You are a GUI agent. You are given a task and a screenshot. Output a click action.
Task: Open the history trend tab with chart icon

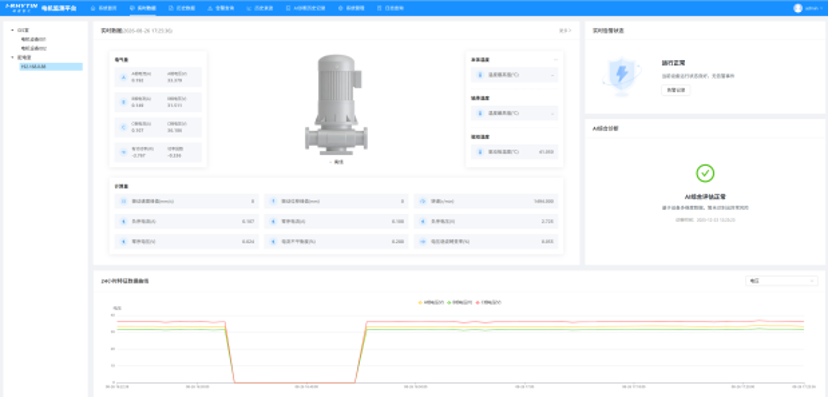(259, 8)
